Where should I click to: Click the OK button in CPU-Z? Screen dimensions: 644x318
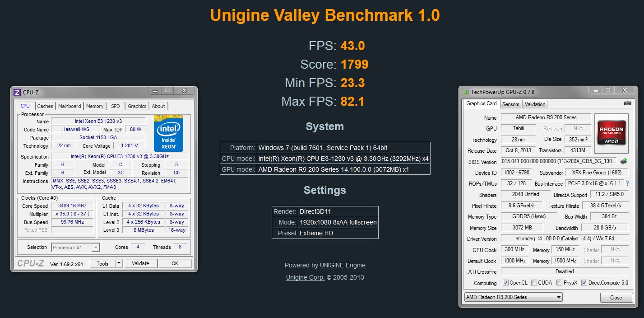pyautogui.click(x=175, y=263)
